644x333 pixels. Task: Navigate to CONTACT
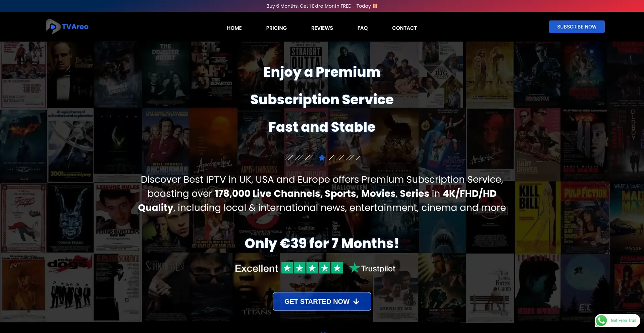point(405,28)
